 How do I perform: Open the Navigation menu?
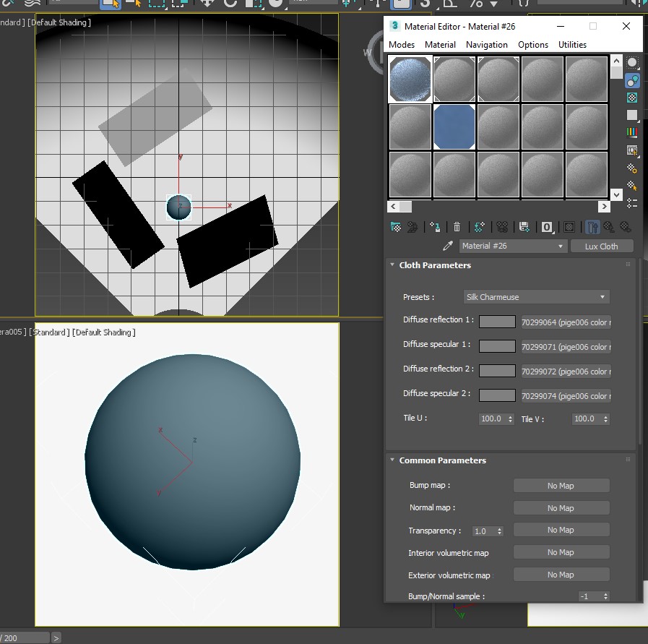click(486, 45)
